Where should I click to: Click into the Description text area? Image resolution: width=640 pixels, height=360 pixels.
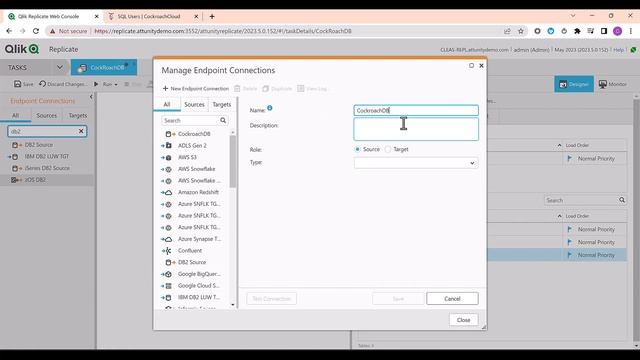[416, 129]
